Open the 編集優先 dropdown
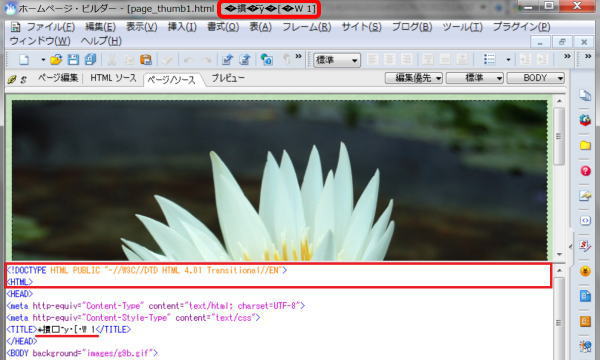Viewport: 600px width, 360px height. (x=414, y=78)
